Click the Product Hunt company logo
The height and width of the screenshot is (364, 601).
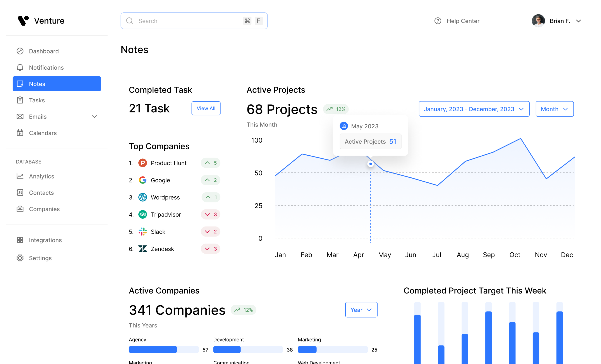(143, 163)
